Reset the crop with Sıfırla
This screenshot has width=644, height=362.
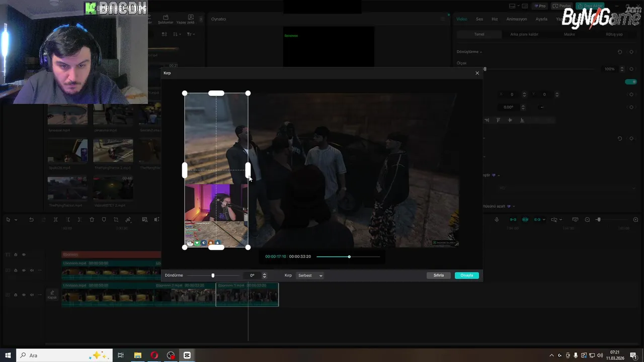coord(439,276)
